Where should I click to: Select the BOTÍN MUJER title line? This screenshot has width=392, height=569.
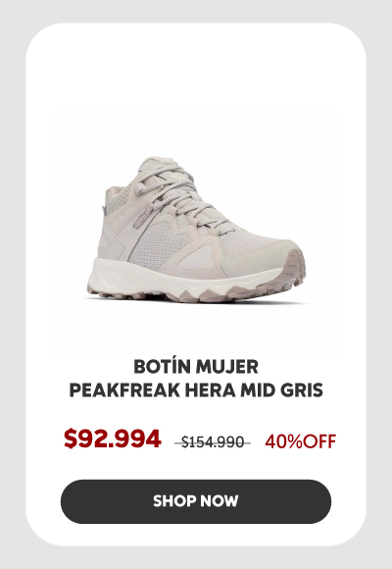[196, 367]
